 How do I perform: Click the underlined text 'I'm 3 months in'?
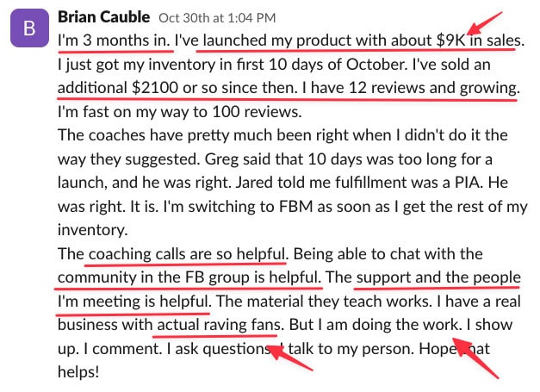point(114,40)
